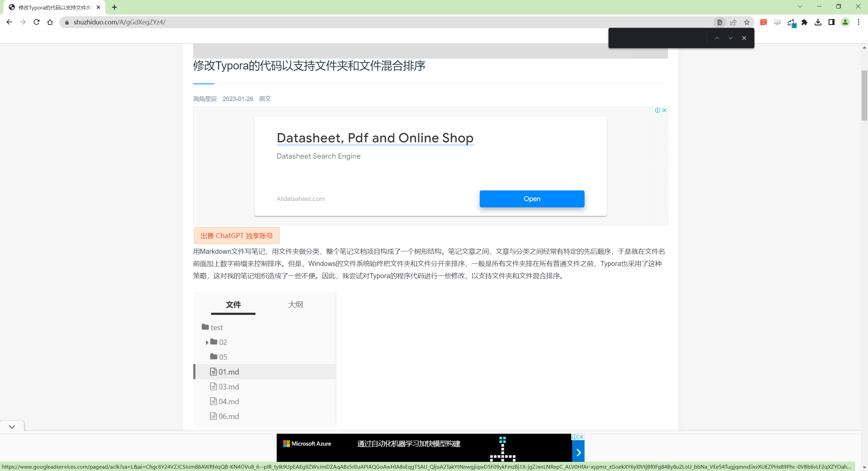Screen dimensions: 868x471
Task: Bookmark this page with the star icon
Action: tap(747, 22)
